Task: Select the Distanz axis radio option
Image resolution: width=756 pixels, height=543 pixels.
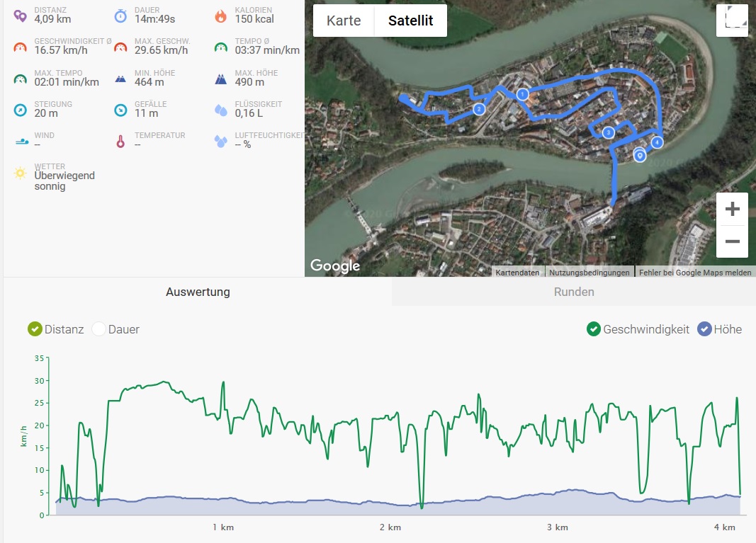Action: 35,329
